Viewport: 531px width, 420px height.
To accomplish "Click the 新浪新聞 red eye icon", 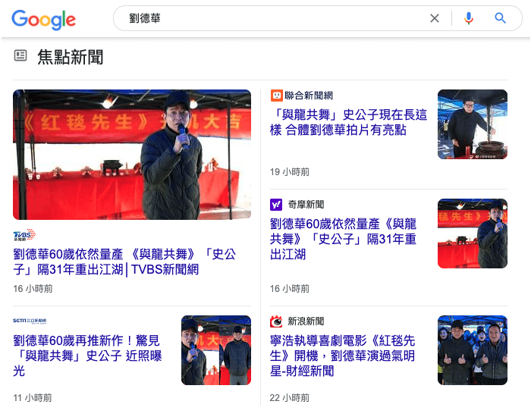I will tap(276, 321).
